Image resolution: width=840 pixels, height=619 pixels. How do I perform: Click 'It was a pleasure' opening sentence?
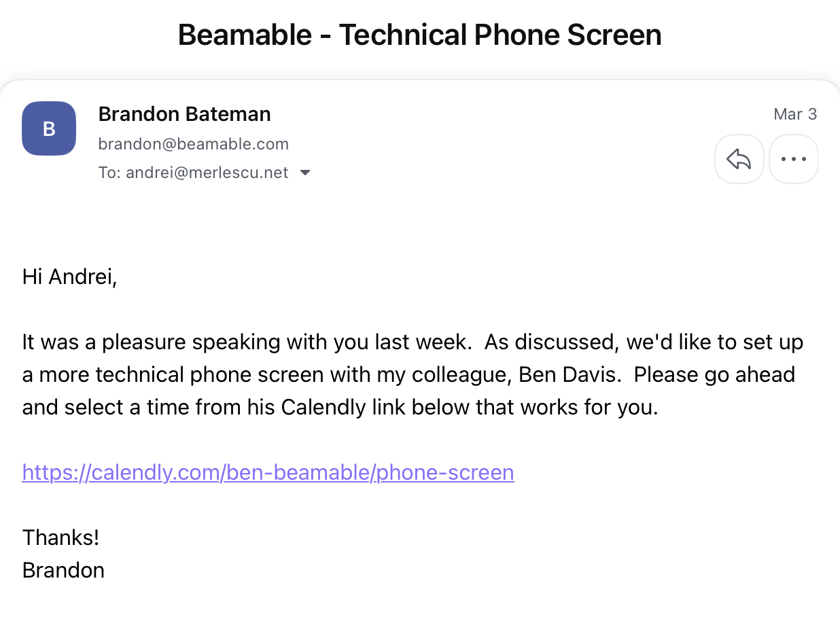[105, 342]
